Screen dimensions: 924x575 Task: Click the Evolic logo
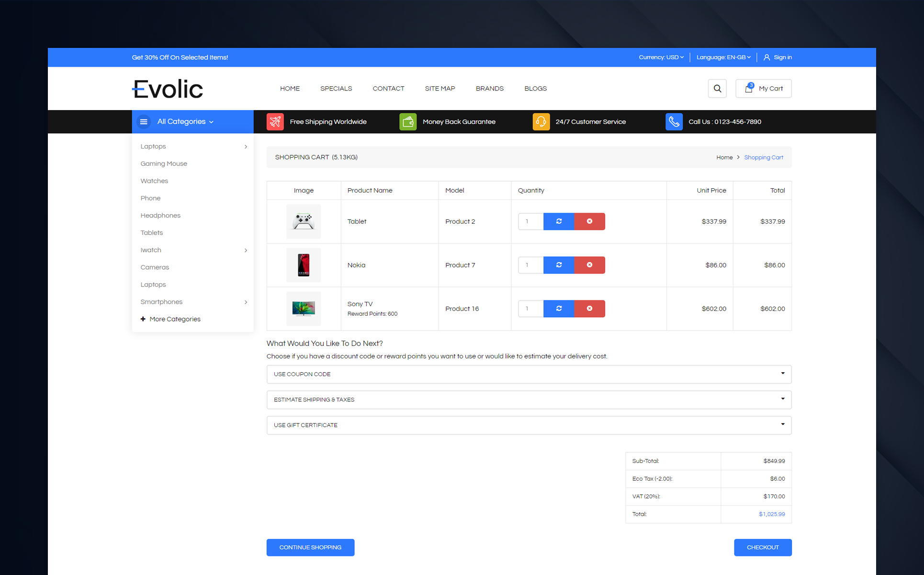168,89
